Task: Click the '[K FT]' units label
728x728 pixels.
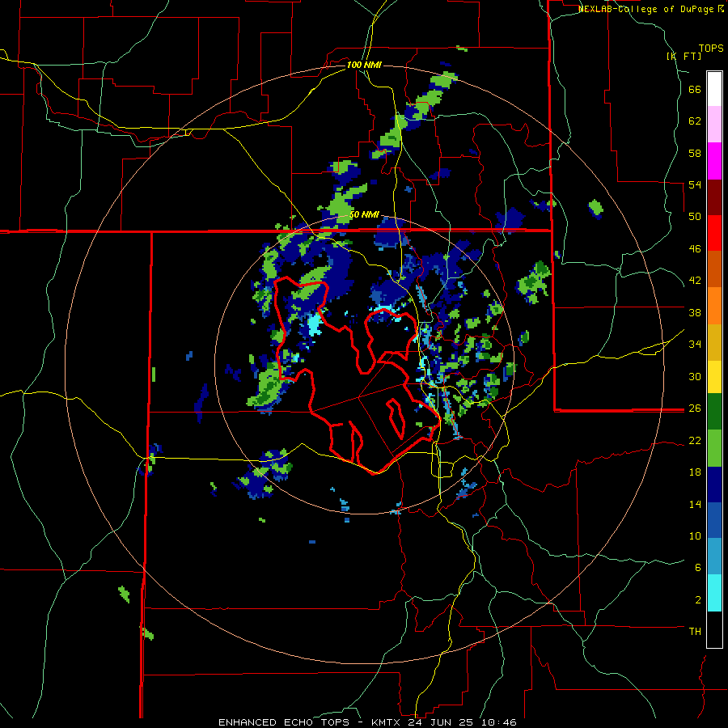Action: click(684, 56)
